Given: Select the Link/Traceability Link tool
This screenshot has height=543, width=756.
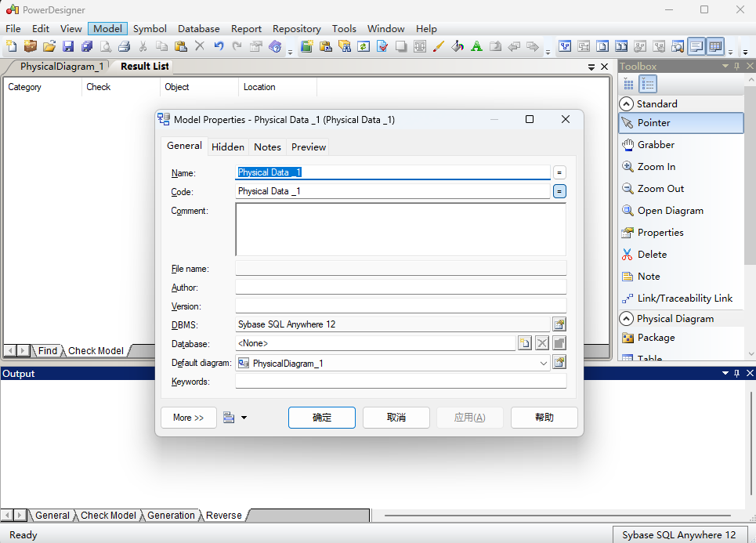Looking at the screenshot, I should coord(682,298).
